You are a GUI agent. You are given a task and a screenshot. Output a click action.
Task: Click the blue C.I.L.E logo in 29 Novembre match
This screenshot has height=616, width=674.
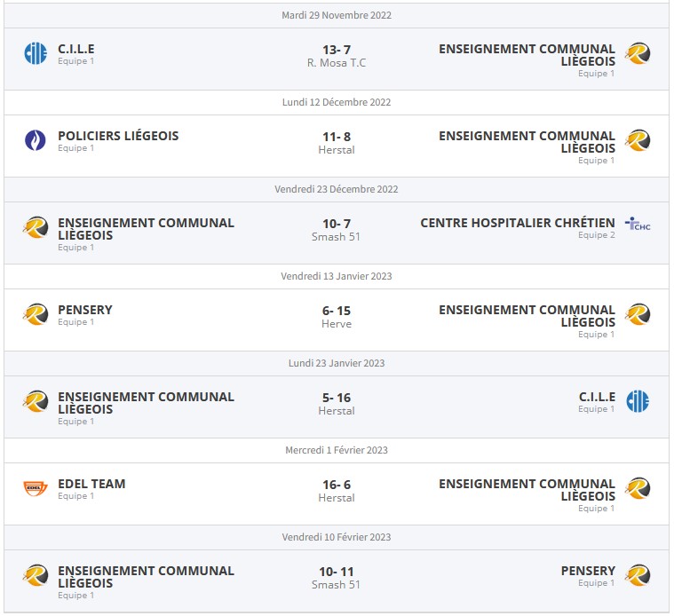tap(36, 53)
